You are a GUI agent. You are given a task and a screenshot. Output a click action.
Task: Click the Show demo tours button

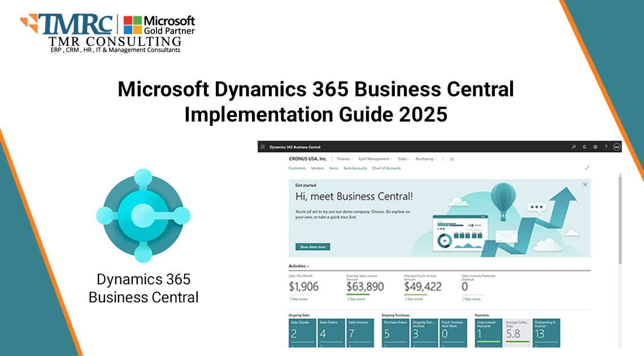[x=312, y=247]
